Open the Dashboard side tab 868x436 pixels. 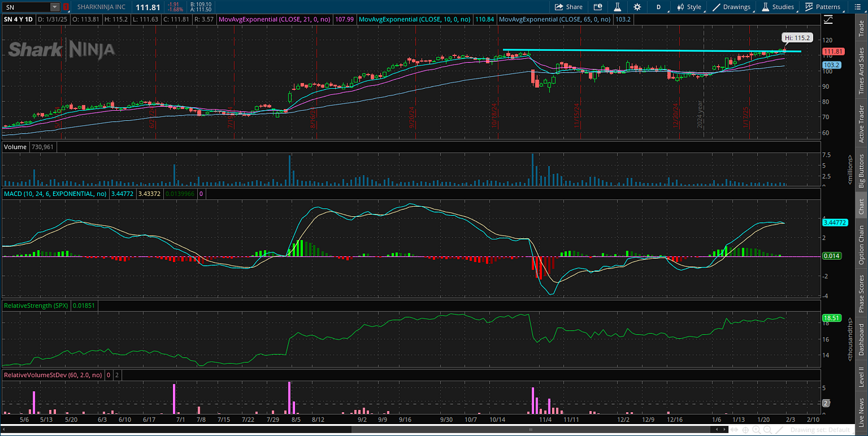coord(861,340)
